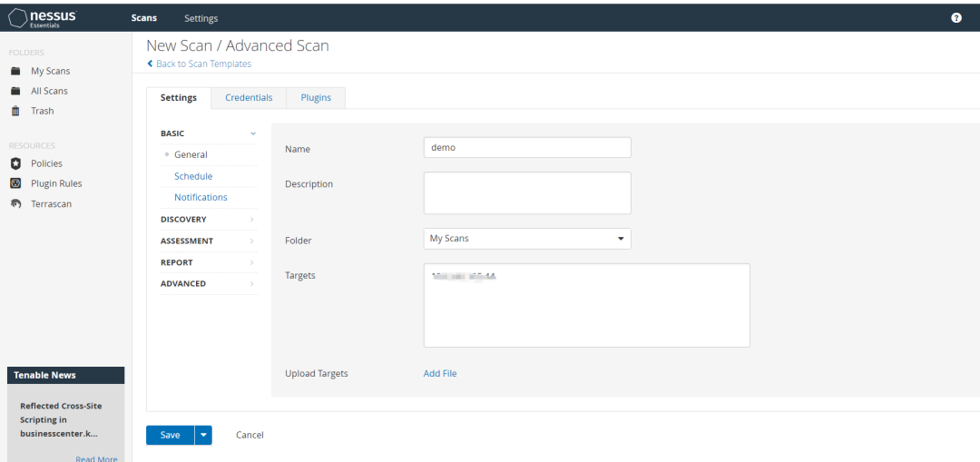Click the Plugin Rules icon

click(x=16, y=183)
